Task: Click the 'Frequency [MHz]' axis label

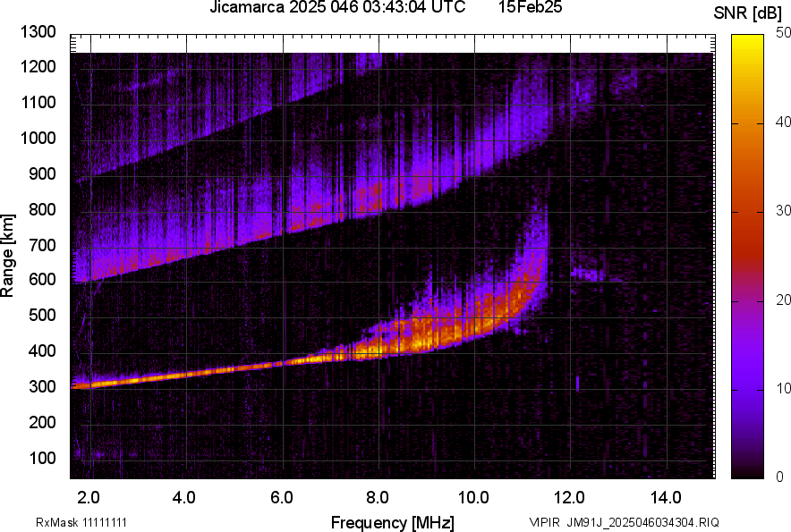Action: pyautogui.click(x=393, y=522)
